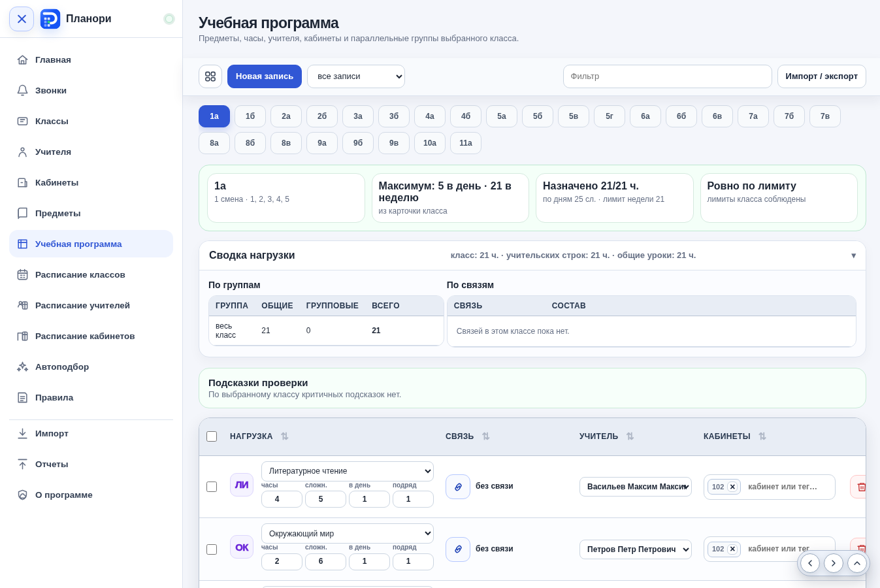Screen dimensions: 880x588
Task: Click room input in Васильев Максим row
Action: 787,487
